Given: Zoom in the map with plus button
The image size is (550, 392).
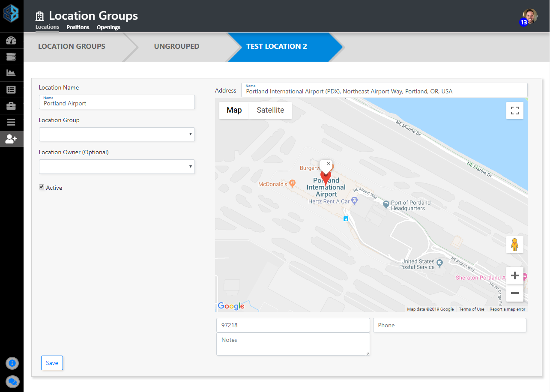Looking at the screenshot, I should point(514,275).
